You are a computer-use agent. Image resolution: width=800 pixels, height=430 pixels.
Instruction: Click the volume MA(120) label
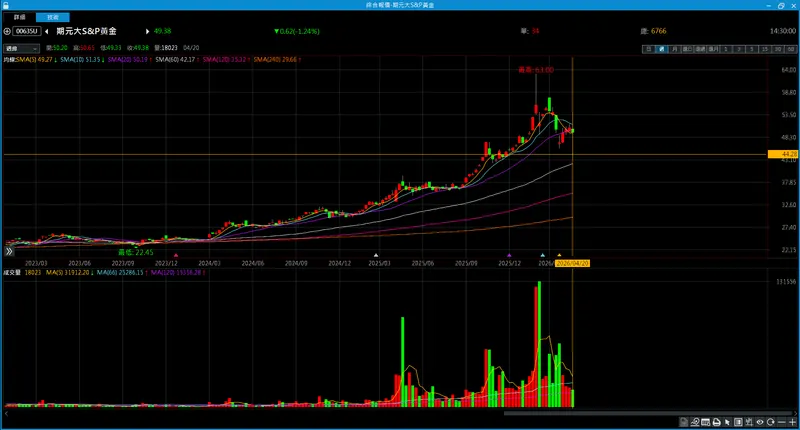tap(178, 273)
